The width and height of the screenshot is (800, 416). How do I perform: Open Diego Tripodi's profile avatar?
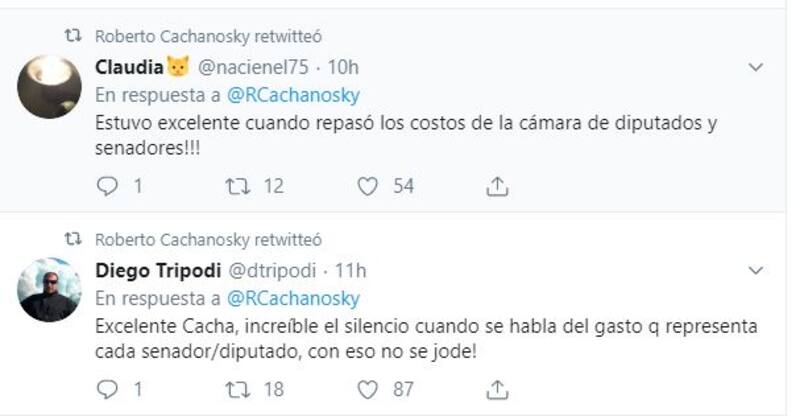(49, 290)
